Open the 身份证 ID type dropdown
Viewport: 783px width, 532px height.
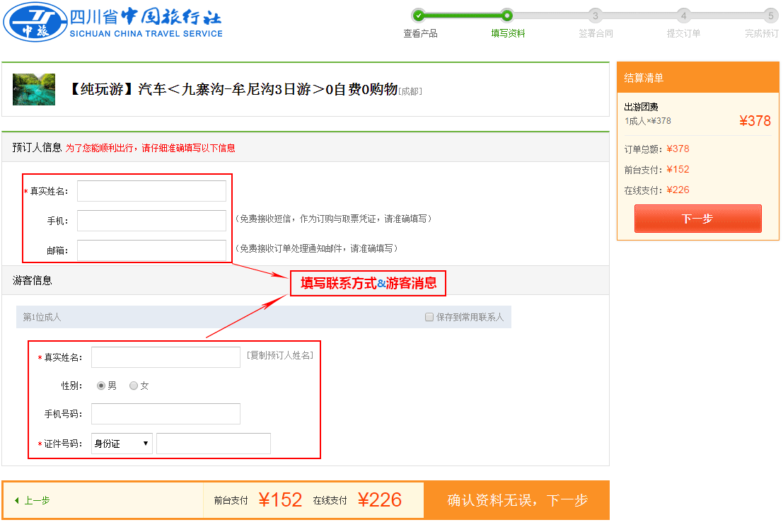point(122,444)
